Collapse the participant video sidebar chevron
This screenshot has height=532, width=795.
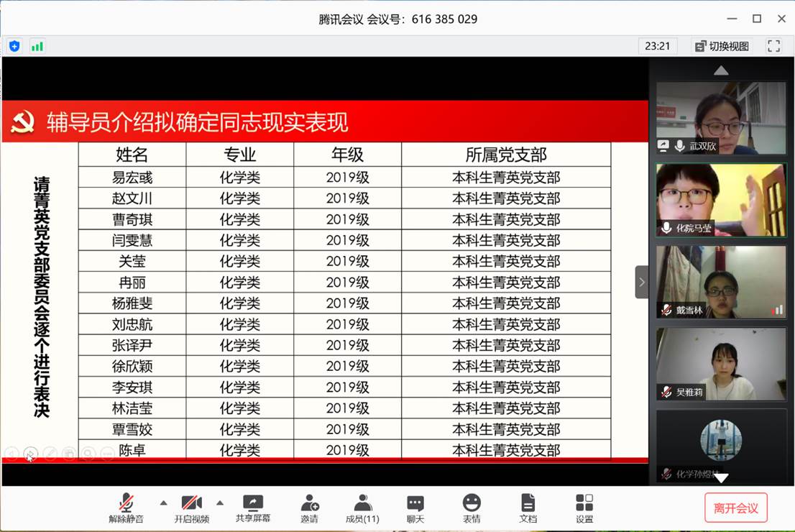pos(641,282)
